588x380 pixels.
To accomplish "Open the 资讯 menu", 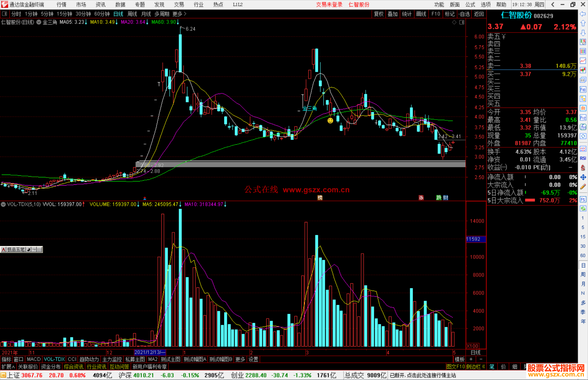I will point(100,5).
